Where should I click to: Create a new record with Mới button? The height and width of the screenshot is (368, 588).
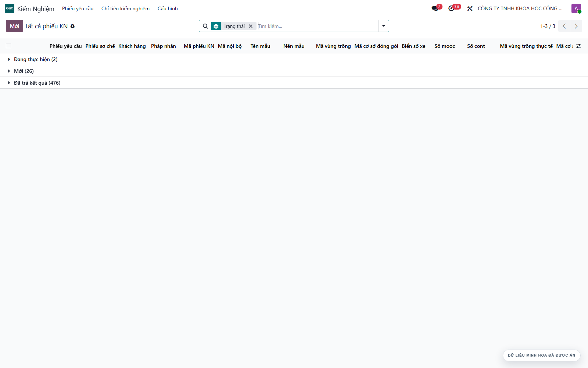tap(14, 26)
